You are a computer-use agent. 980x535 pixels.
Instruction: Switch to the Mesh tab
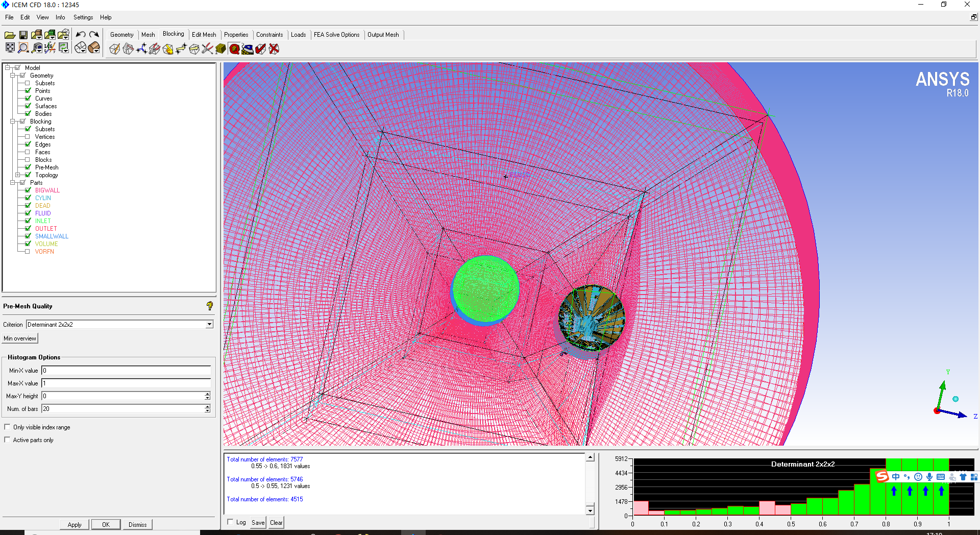click(148, 35)
